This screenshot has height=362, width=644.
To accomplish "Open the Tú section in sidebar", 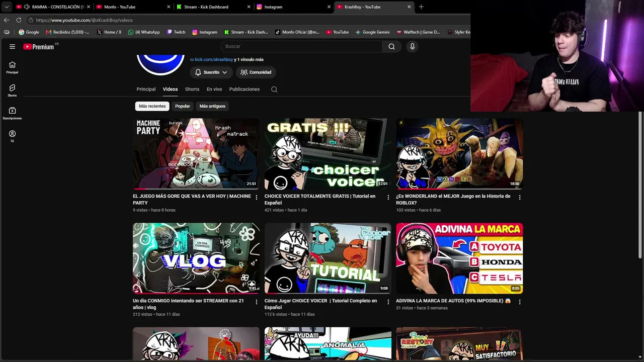I will [x=12, y=136].
